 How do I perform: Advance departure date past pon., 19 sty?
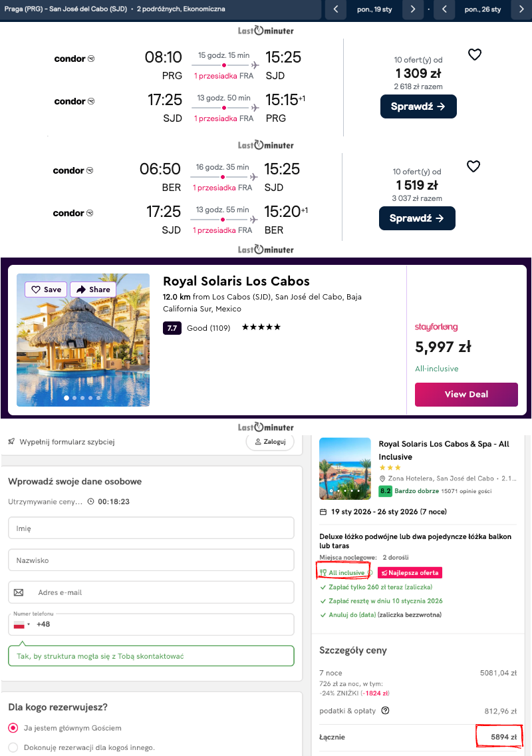(413, 9)
